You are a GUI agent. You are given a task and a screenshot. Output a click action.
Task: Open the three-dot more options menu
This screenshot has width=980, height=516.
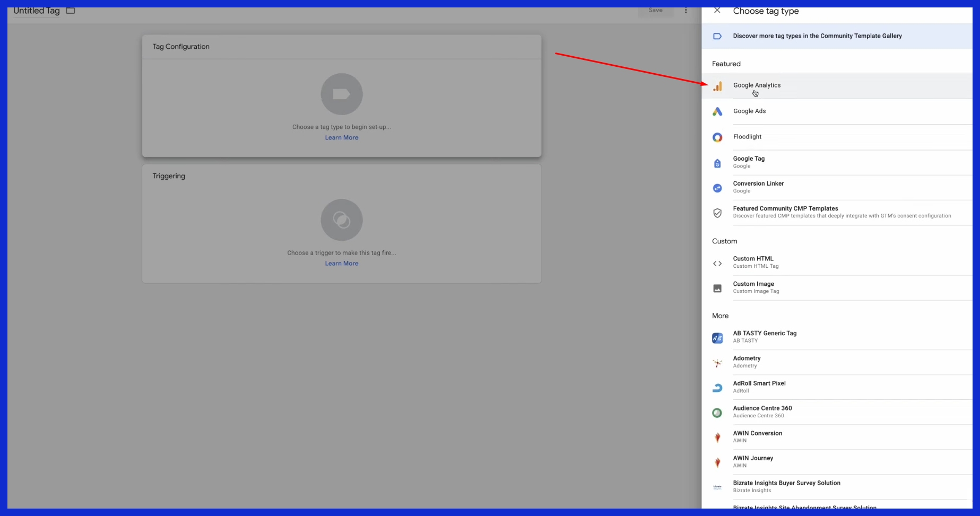(686, 11)
